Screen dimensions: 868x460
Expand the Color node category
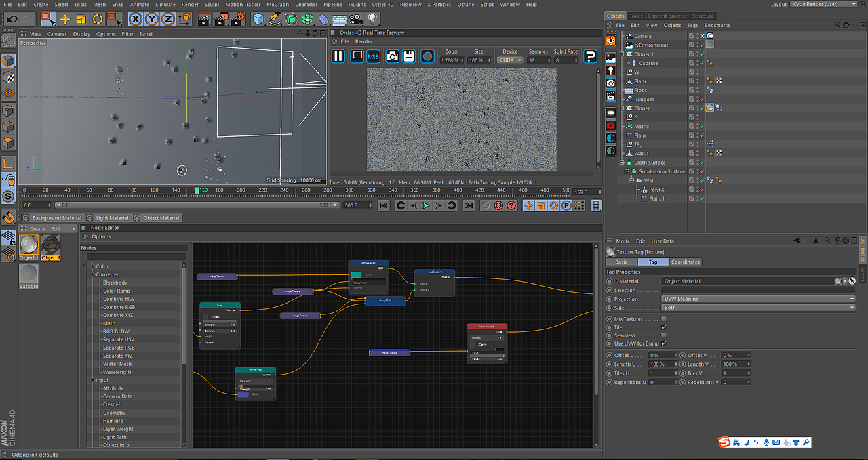[x=93, y=266]
